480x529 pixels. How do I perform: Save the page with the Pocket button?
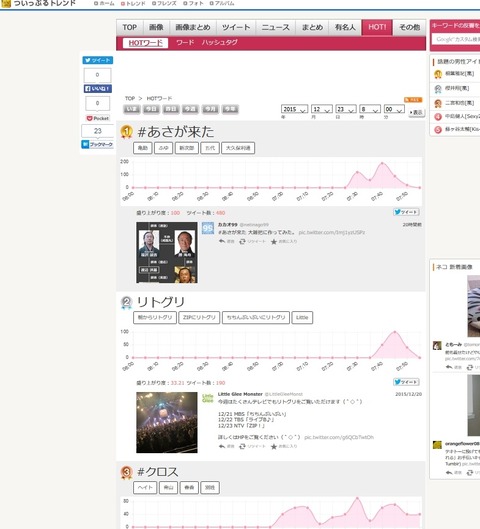(97, 118)
